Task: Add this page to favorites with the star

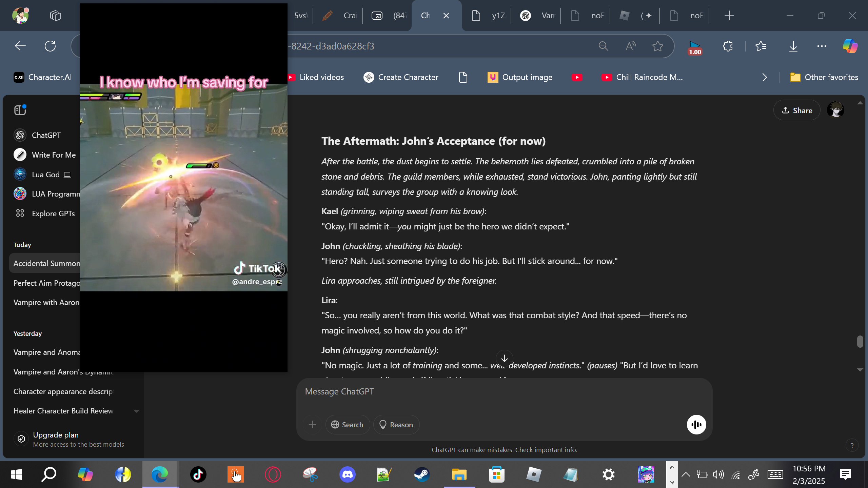Action: (658, 46)
